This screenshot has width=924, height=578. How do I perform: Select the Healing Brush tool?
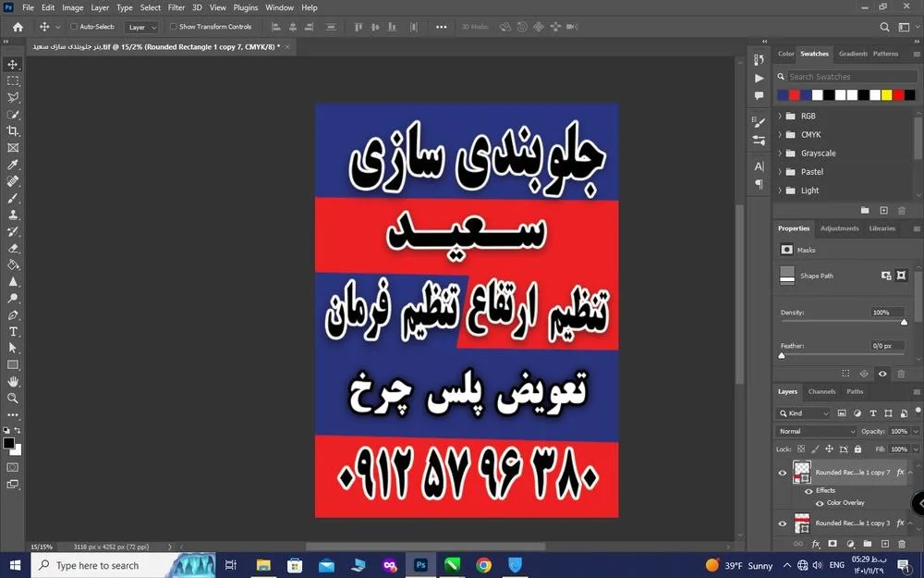tap(12, 181)
